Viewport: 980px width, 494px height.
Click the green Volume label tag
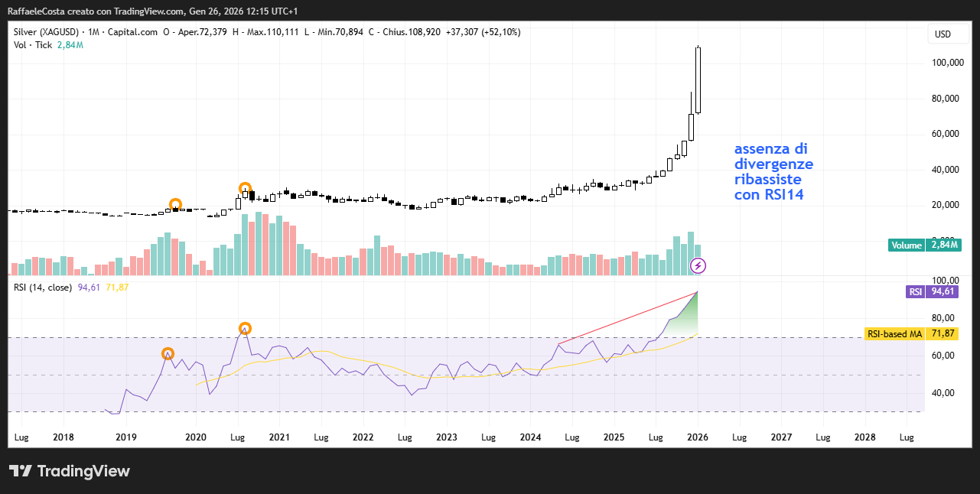tap(907, 245)
